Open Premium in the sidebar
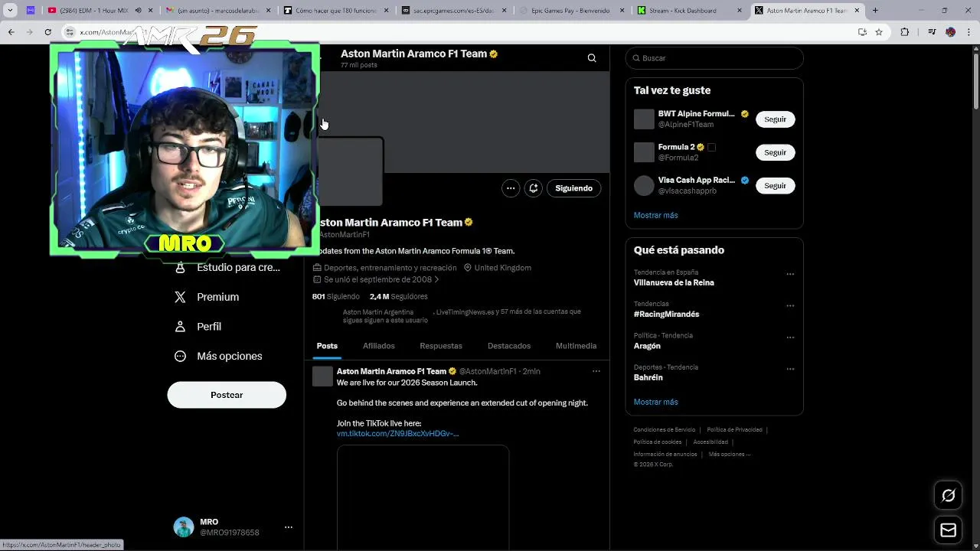 point(207,297)
